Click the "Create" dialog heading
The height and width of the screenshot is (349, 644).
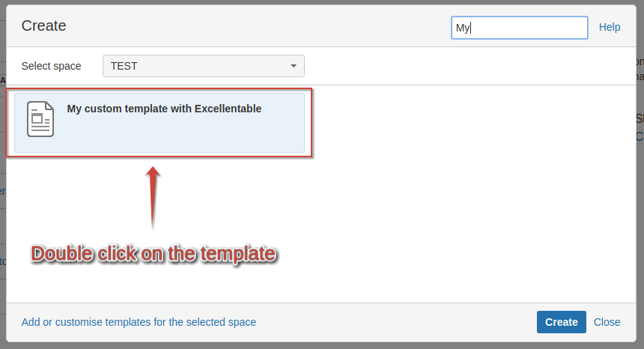[43, 25]
